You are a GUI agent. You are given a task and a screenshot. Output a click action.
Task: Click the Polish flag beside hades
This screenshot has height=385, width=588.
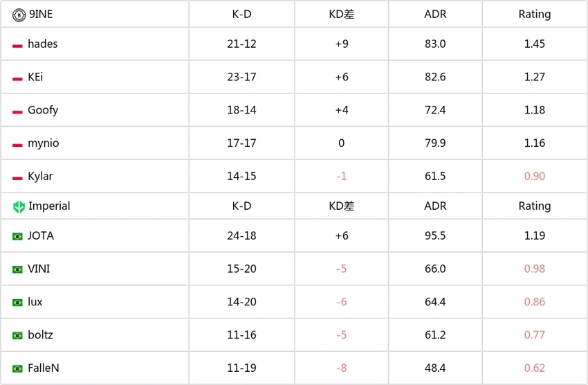(17, 46)
